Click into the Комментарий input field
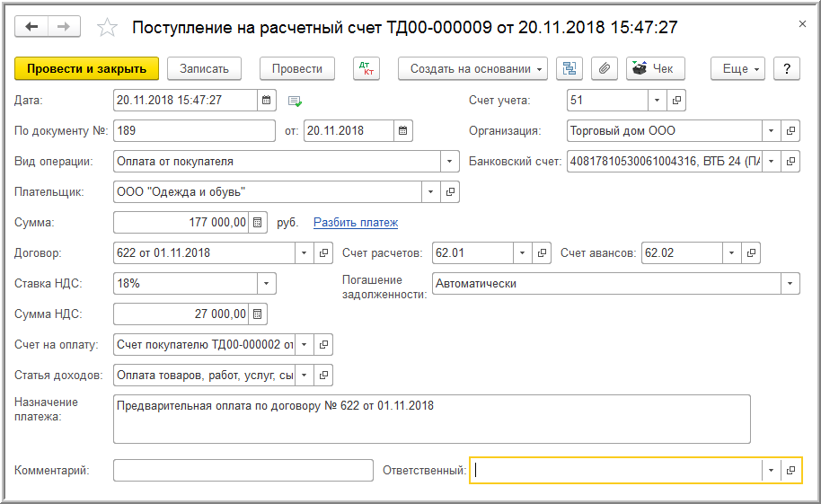 pos(243,470)
